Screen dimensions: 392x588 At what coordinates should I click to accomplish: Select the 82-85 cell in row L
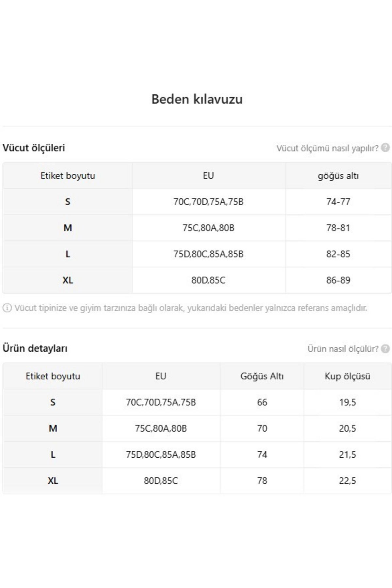[338, 254]
